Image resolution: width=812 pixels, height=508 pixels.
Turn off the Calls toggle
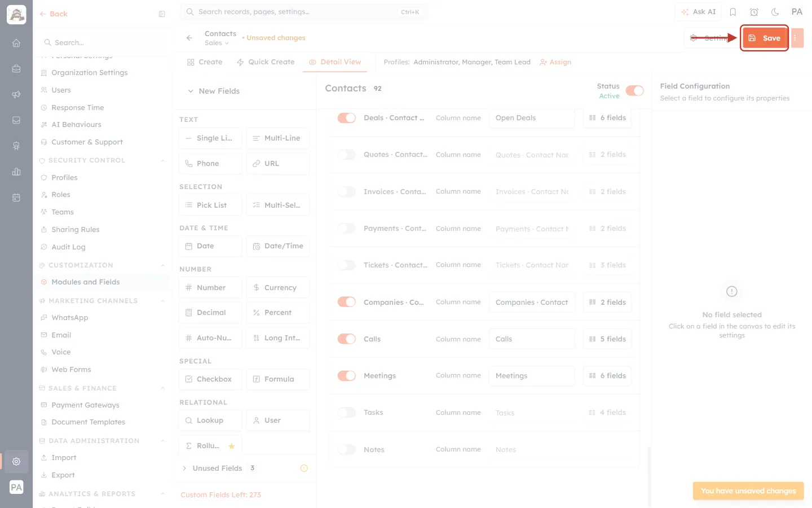[x=347, y=339]
